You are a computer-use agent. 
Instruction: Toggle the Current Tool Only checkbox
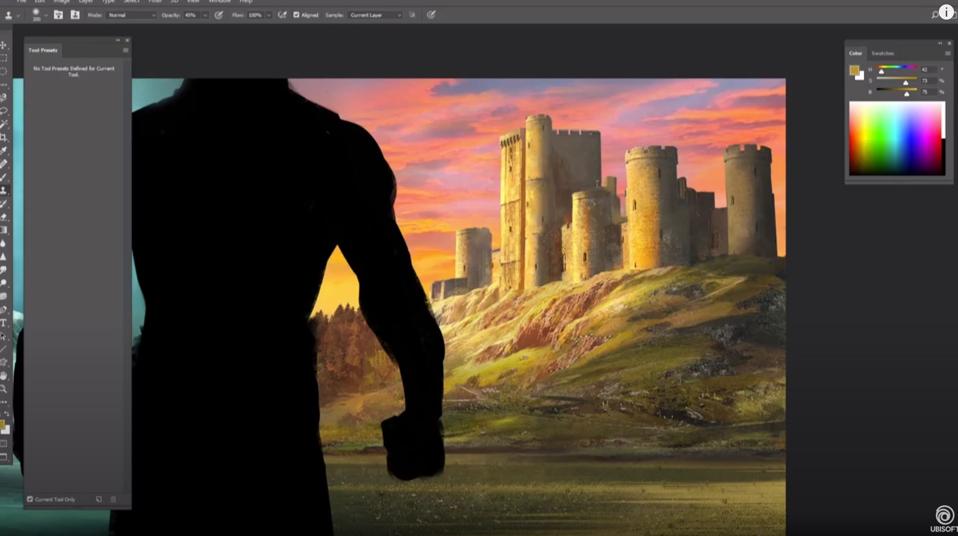point(30,499)
